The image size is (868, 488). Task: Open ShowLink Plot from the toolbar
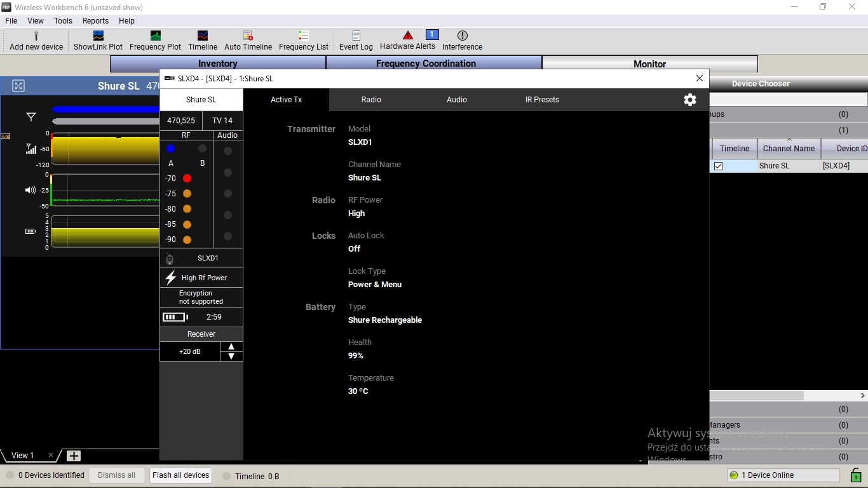(x=98, y=41)
